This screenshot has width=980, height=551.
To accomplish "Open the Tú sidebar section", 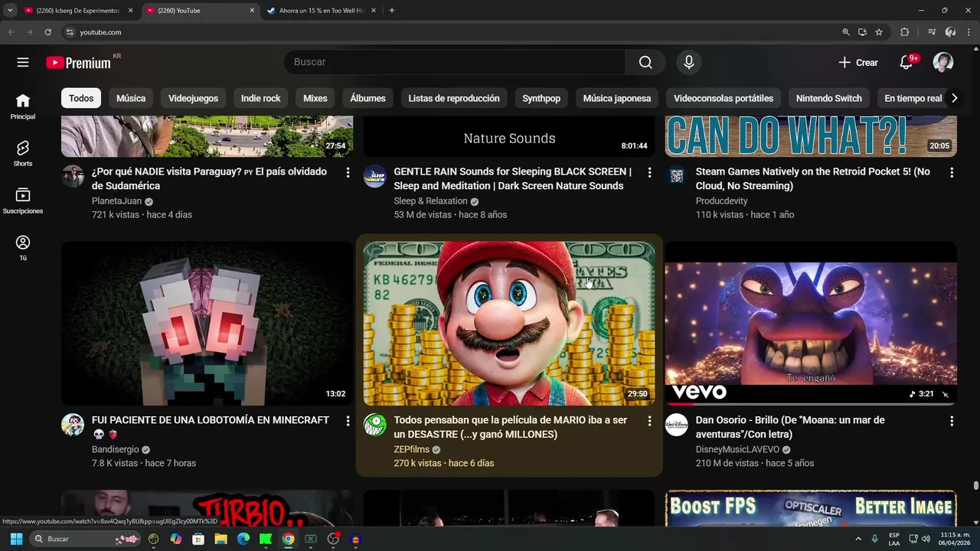I will tap(23, 248).
